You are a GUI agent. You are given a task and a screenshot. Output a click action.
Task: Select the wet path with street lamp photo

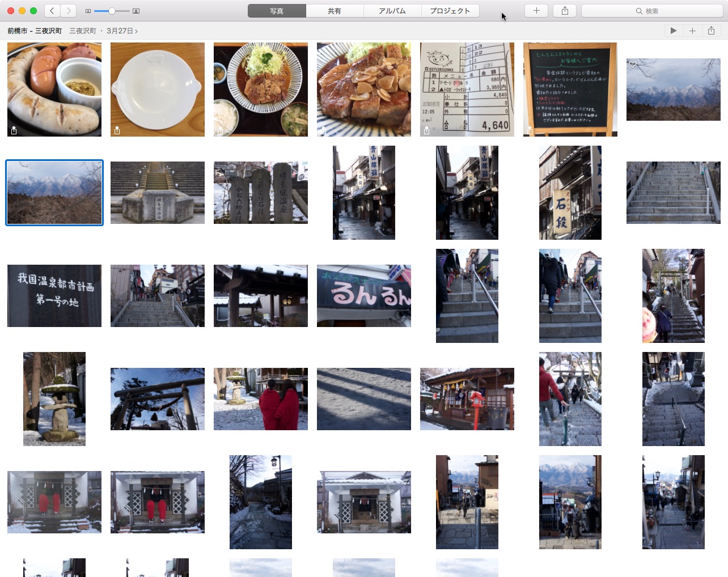(x=261, y=502)
